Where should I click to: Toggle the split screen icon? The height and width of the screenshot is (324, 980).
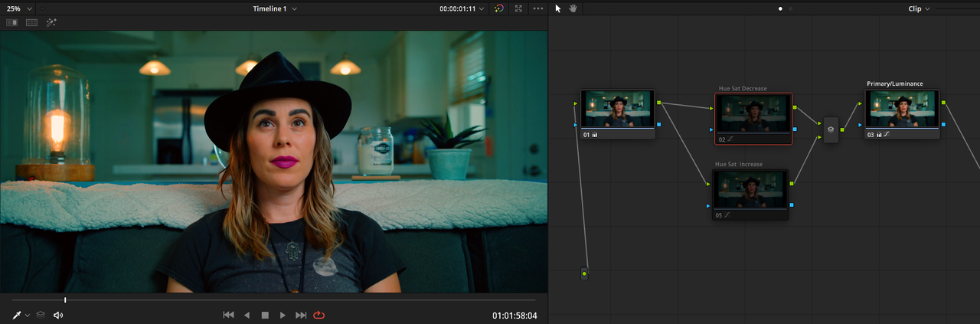31,23
